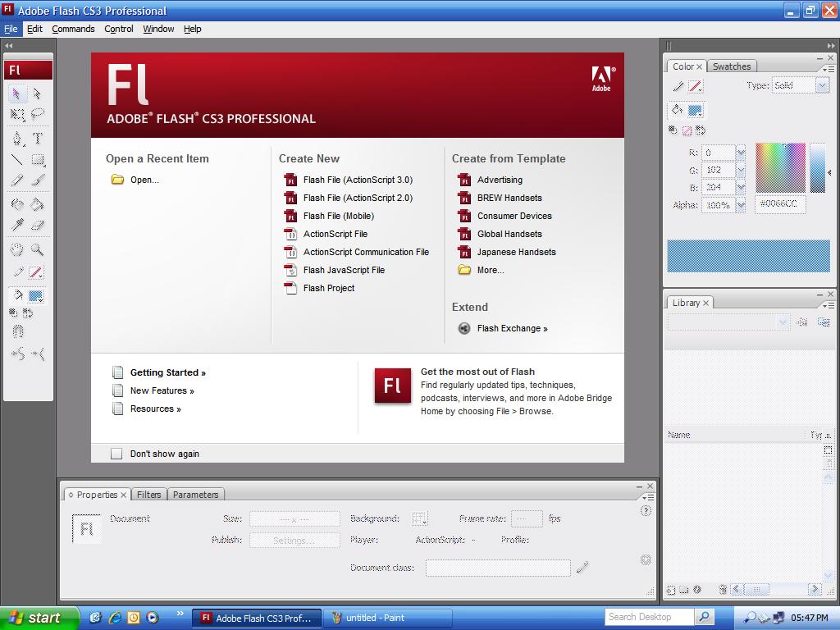This screenshot has width=840, height=630.
Task: Click the New Symbol icon in Library
Action: pyautogui.click(x=671, y=590)
